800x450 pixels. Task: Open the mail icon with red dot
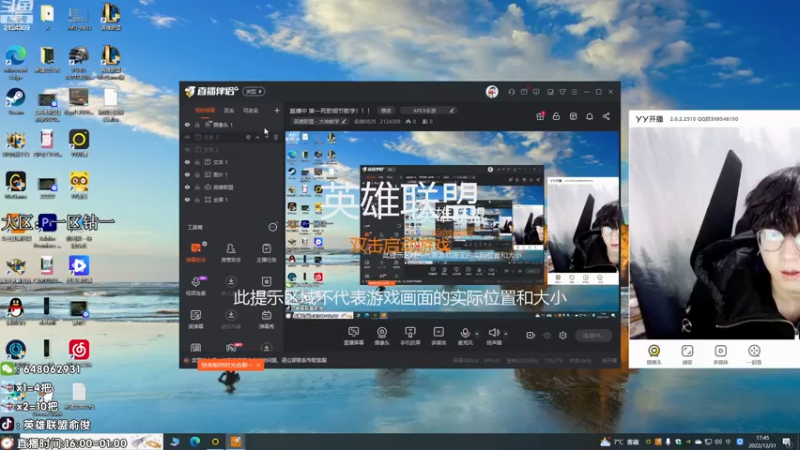click(x=524, y=92)
